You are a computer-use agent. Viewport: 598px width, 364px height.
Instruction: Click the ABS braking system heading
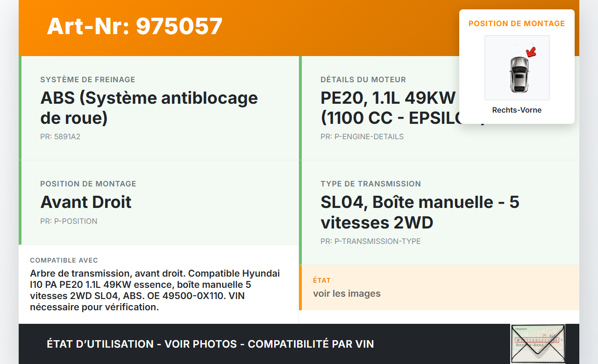(x=149, y=108)
